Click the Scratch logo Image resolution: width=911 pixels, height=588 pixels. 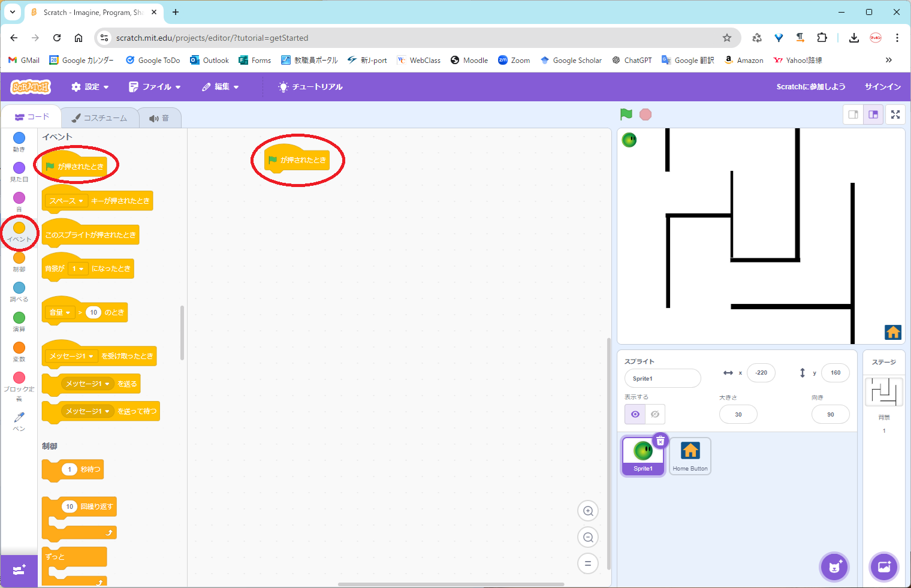coord(31,87)
